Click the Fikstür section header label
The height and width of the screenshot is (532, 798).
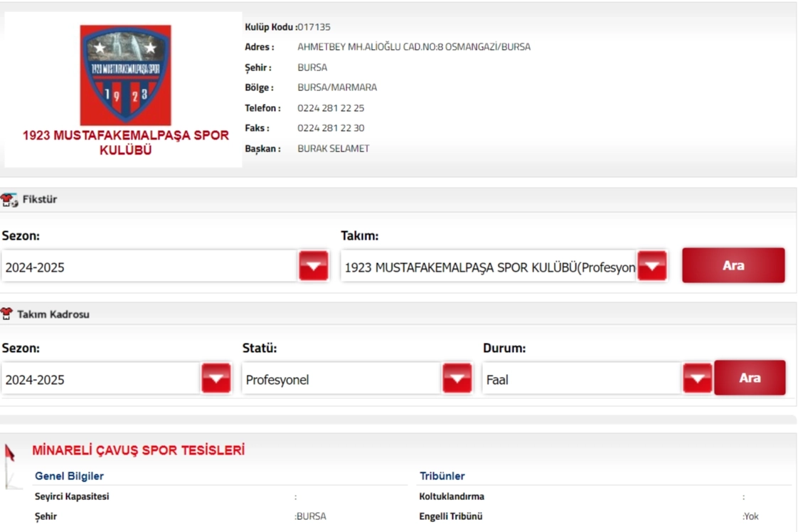pos(40,200)
